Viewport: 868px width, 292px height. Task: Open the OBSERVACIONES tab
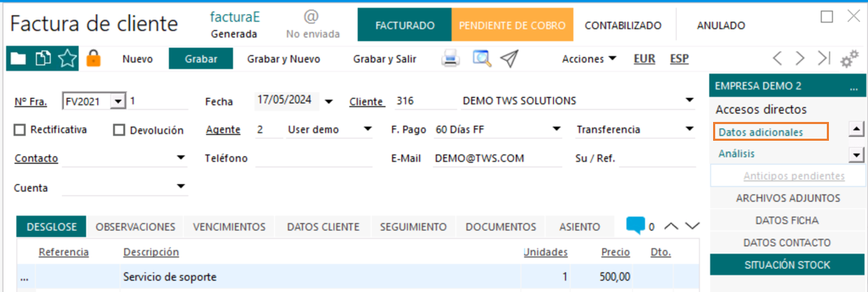[135, 226]
